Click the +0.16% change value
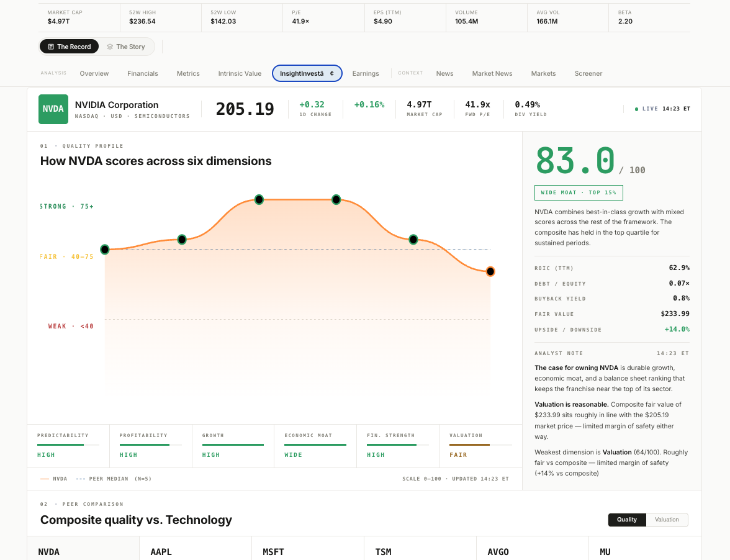 point(369,105)
